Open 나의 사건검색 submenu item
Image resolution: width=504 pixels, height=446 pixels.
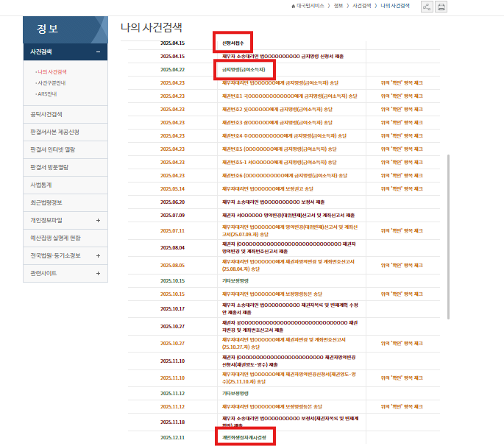click(x=51, y=71)
